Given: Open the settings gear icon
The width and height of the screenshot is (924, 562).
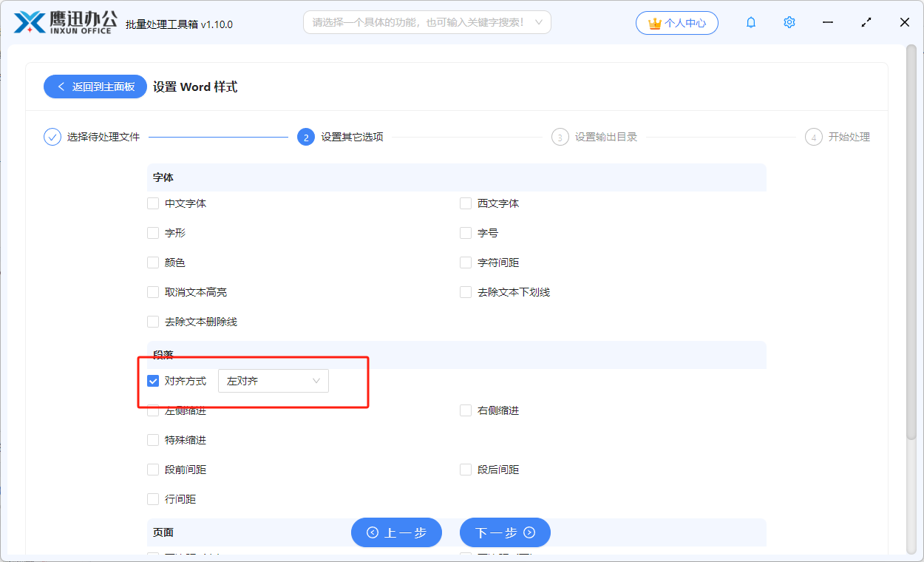Looking at the screenshot, I should tap(789, 23).
